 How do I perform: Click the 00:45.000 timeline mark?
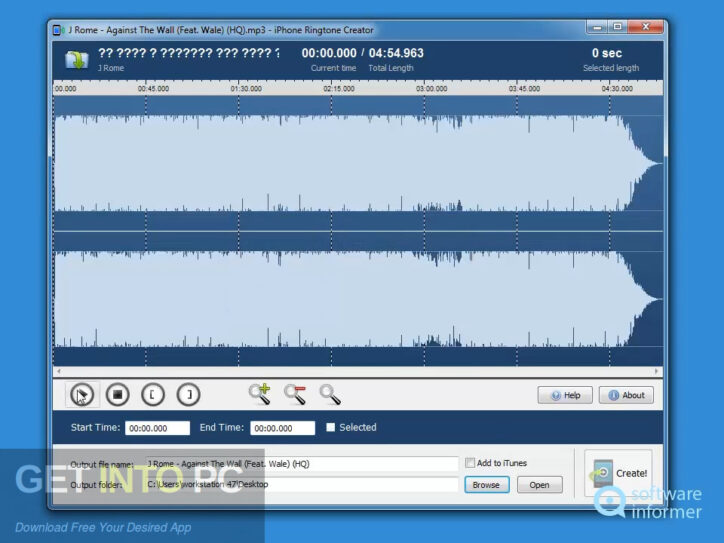[x=153, y=89]
